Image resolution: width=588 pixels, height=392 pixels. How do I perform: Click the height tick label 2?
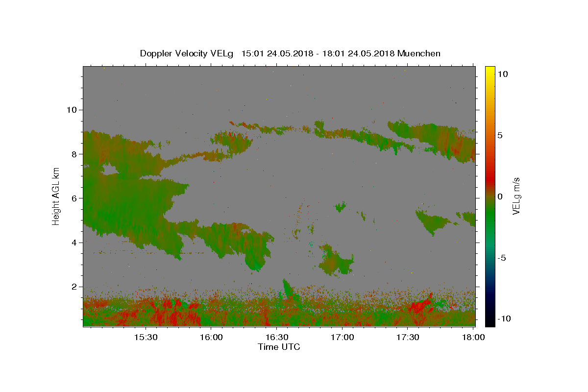[74, 287]
